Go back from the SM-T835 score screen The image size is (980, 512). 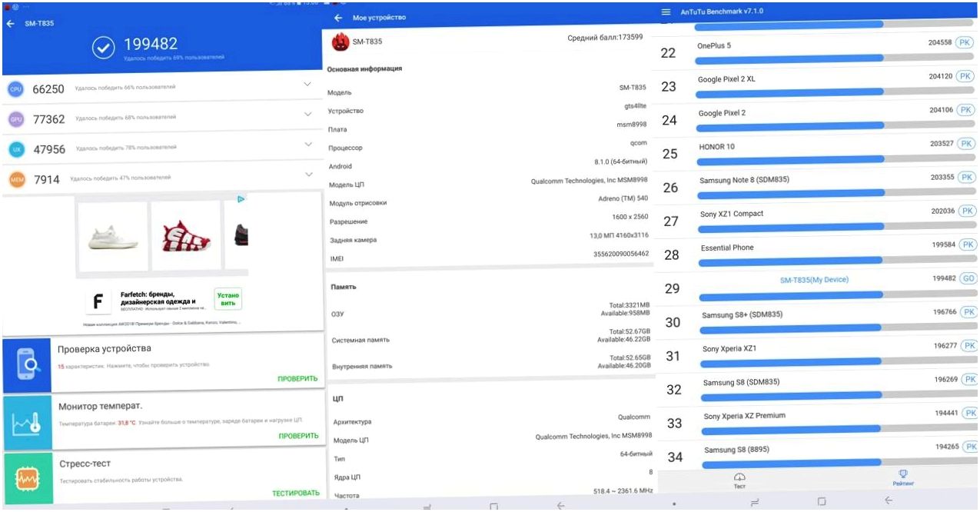click(10, 24)
